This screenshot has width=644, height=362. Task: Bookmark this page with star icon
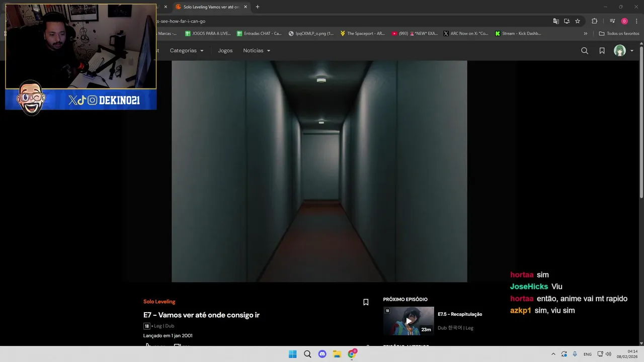578,21
